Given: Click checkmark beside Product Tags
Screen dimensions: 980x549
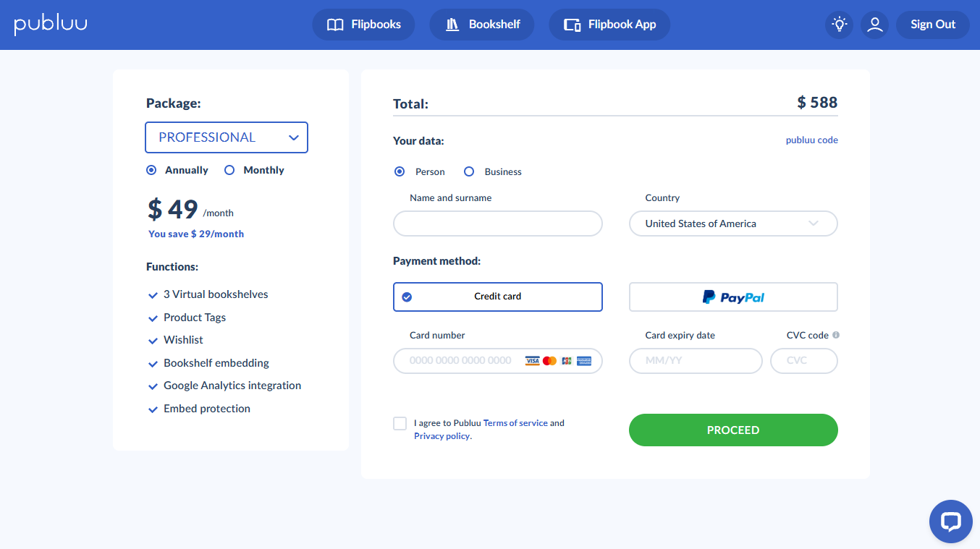Looking at the screenshot, I should point(153,318).
